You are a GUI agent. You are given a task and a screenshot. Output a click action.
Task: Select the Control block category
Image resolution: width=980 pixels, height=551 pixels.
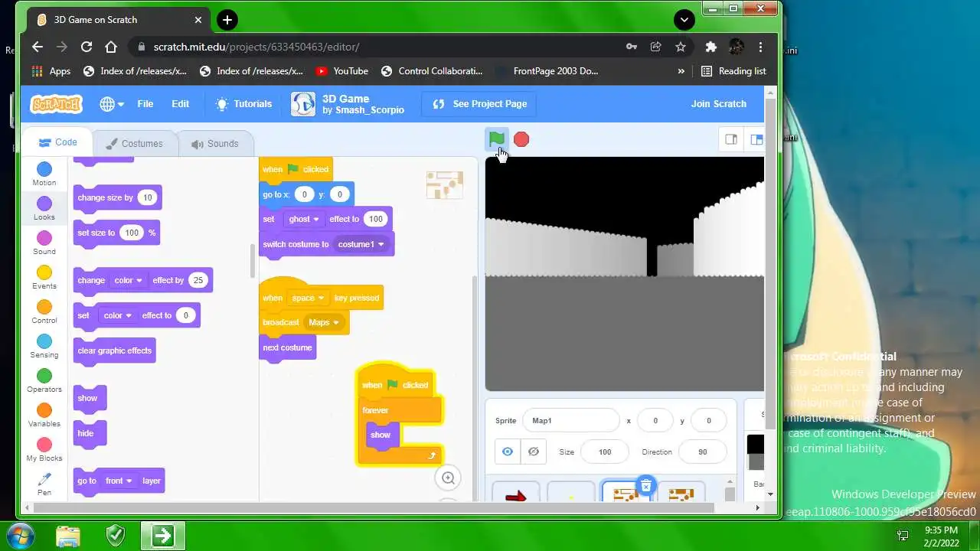coord(44,312)
